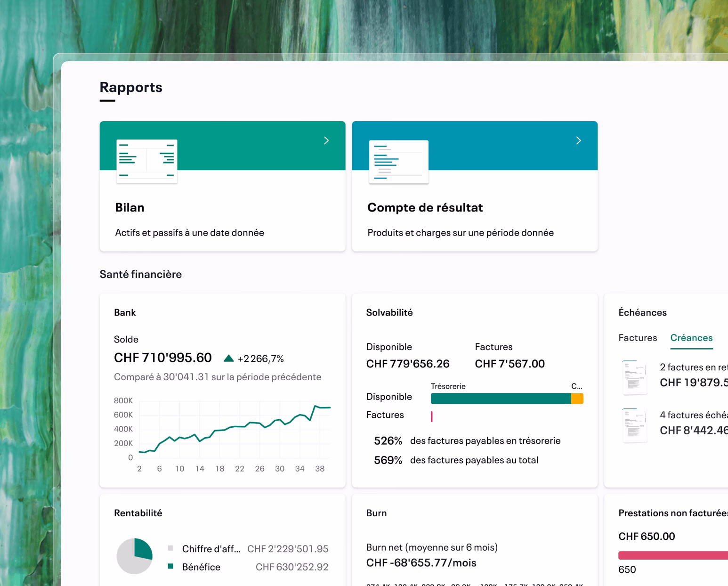Click the Factures amount CHF 7'567.00

510,364
